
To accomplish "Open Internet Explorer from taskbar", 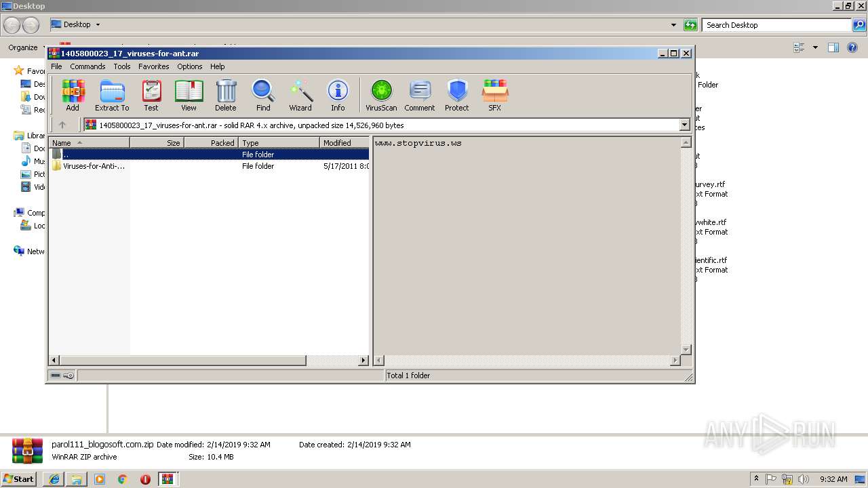I will [x=54, y=479].
